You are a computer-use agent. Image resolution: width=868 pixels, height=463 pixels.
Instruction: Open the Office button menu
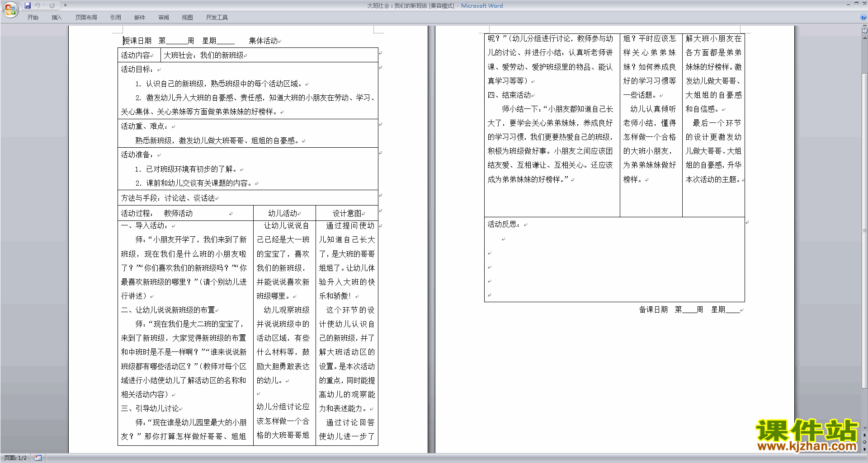point(10,9)
